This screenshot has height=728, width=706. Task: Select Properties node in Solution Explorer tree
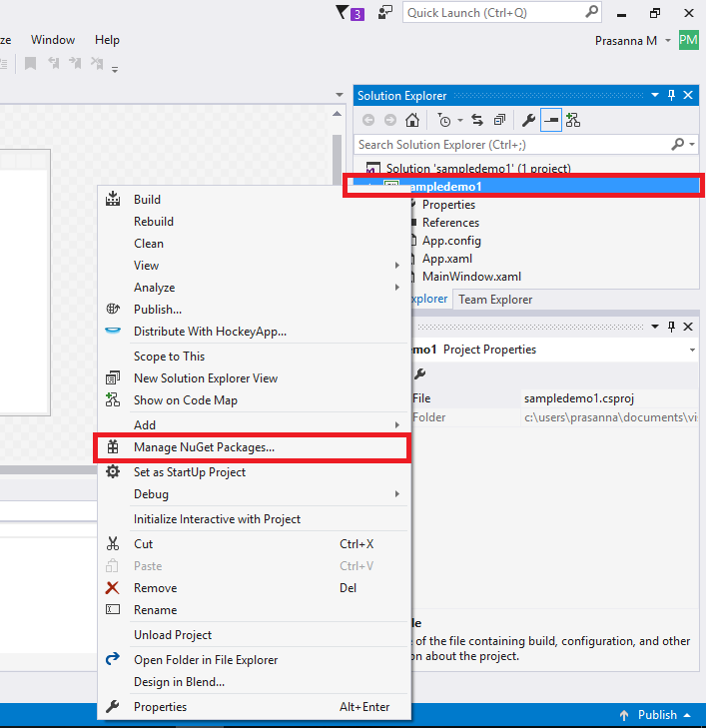coord(448,205)
